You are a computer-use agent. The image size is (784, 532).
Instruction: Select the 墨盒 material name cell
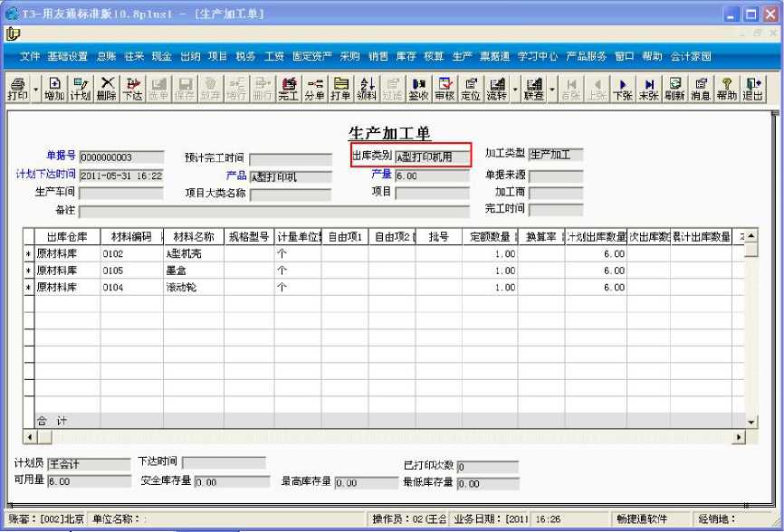click(x=194, y=271)
